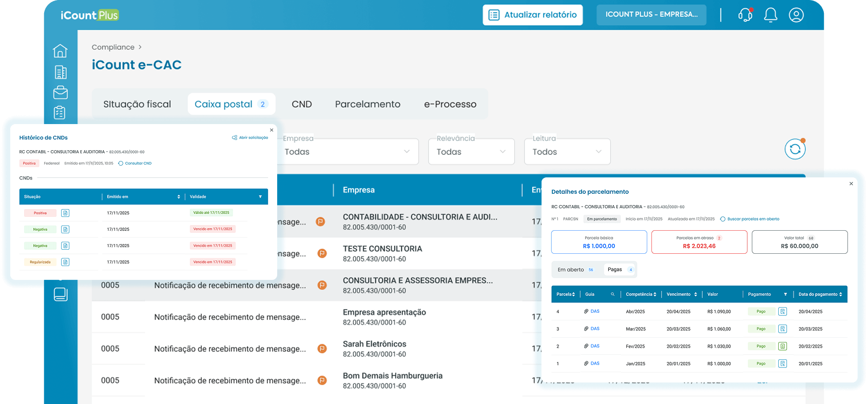The image size is (868, 404).
Task: Click the 'Regularizada' status badge
Action: 40,262
